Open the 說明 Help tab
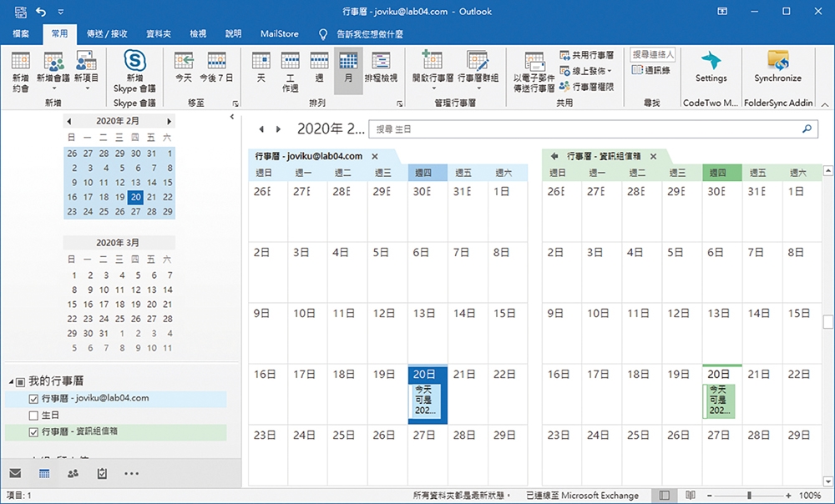Viewport: 835px width, 504px height. tap(233, 33)
